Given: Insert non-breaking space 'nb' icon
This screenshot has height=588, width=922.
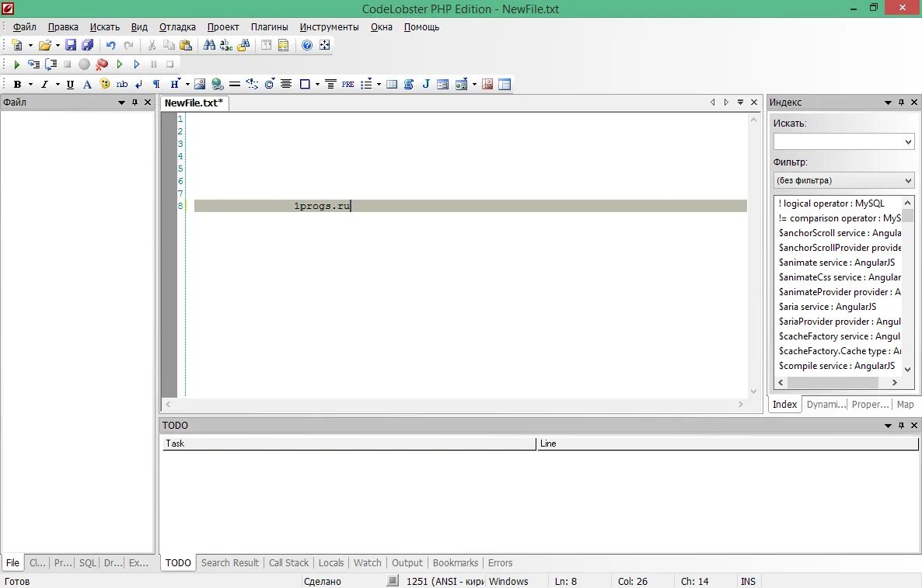Looking at the screenshot, I should [x=122, y=85].
